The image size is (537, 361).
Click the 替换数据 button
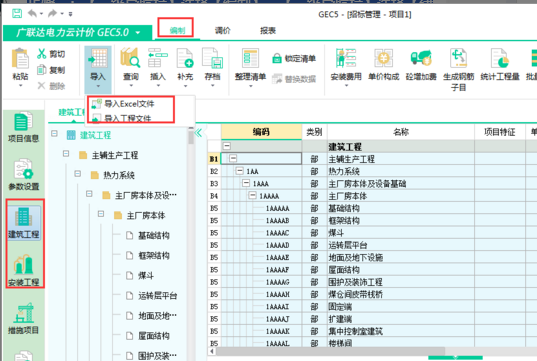click(294, 79)
